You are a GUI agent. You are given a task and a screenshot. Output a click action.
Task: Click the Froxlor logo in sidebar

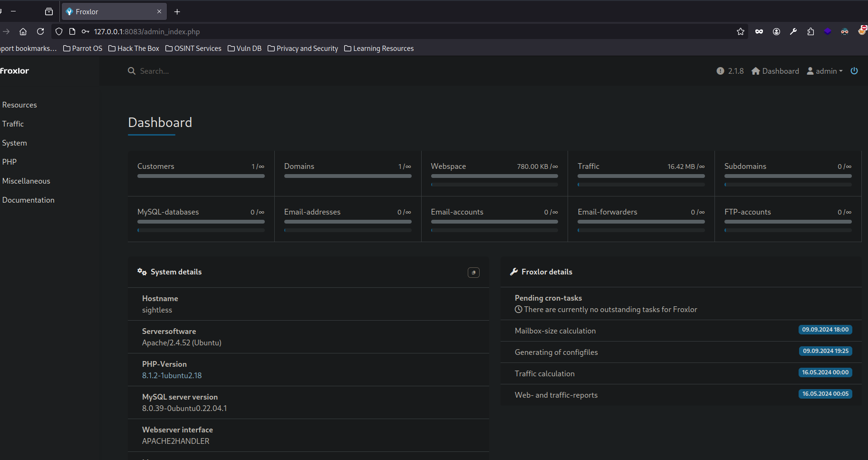coord(14,71)
